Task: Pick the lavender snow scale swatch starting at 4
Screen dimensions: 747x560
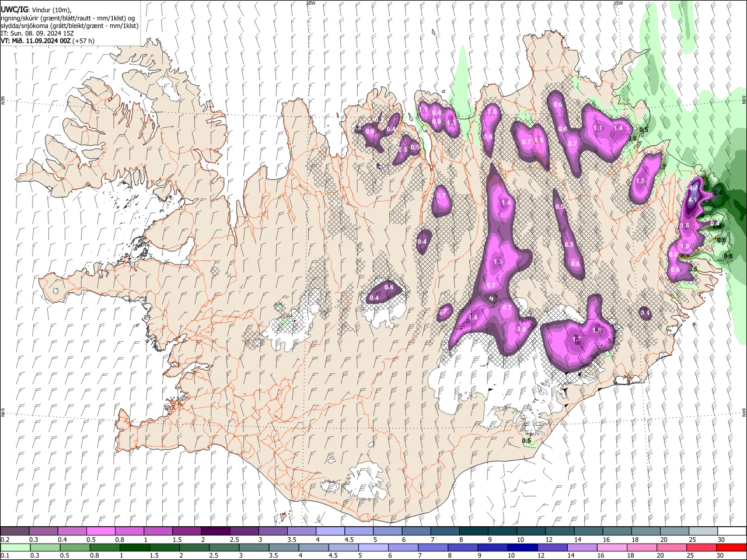Action: pyautogui.click(x=330, y=531)
